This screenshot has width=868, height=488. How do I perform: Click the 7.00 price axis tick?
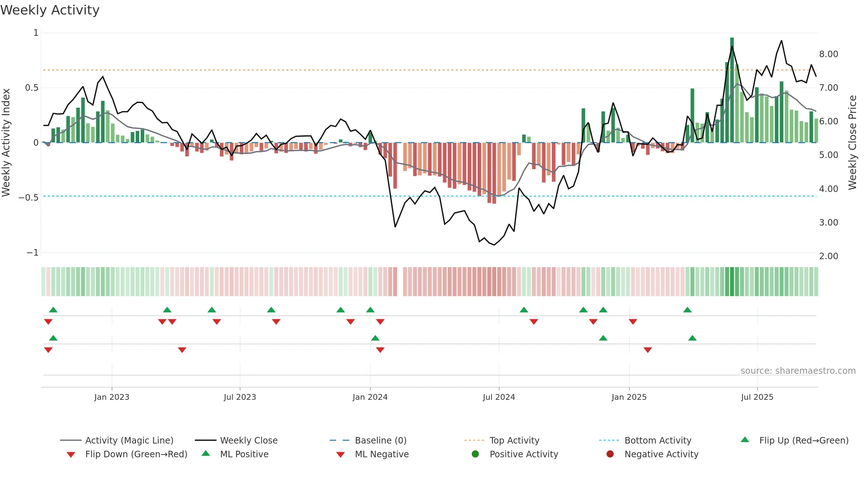(829, 87)
